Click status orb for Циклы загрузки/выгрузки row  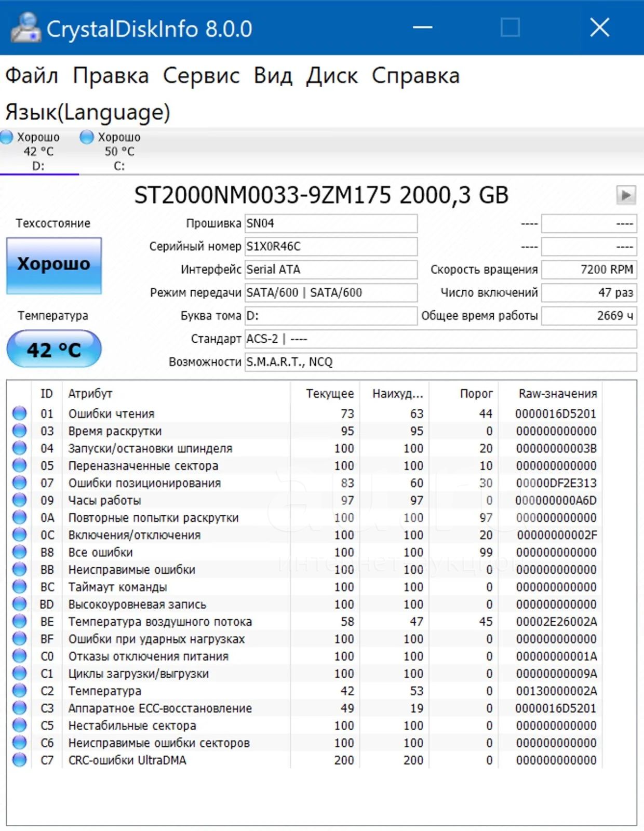20,673
